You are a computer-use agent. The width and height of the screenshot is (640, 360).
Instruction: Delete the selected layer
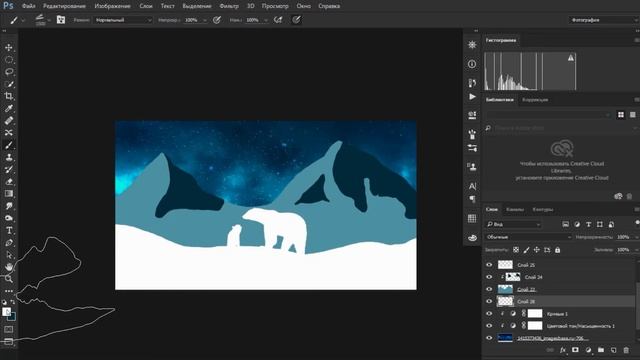[x=626, y=350]
